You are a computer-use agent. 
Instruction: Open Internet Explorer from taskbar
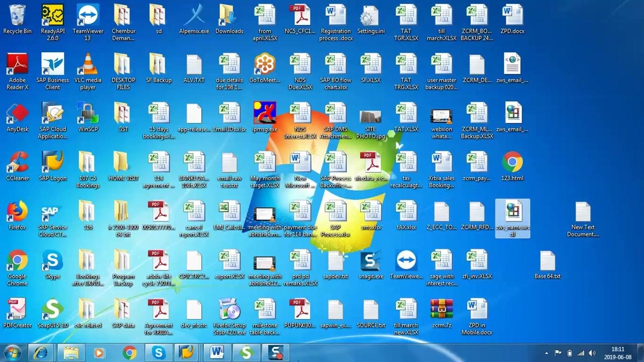point(41,353)
